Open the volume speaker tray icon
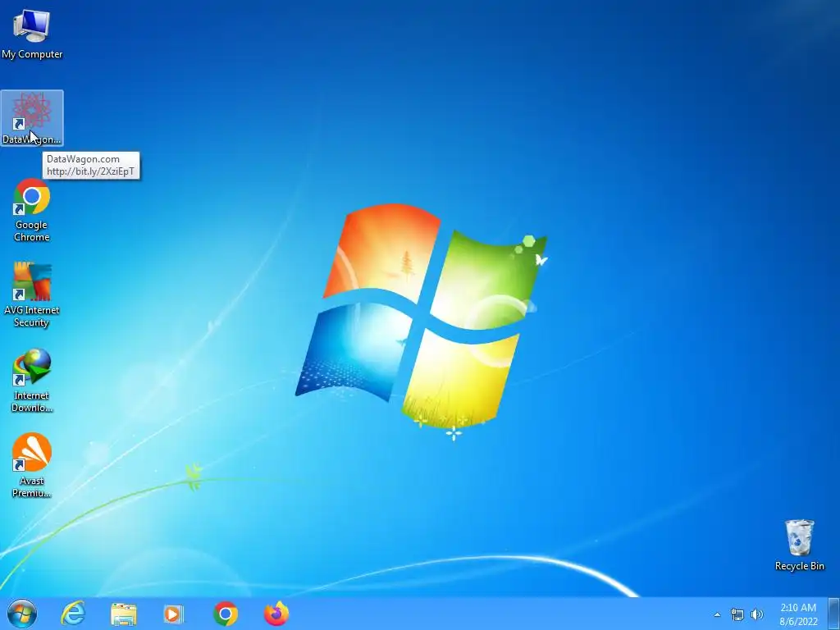Image resolution: width=840 pixels, height=630 pixels. [756, 615]
